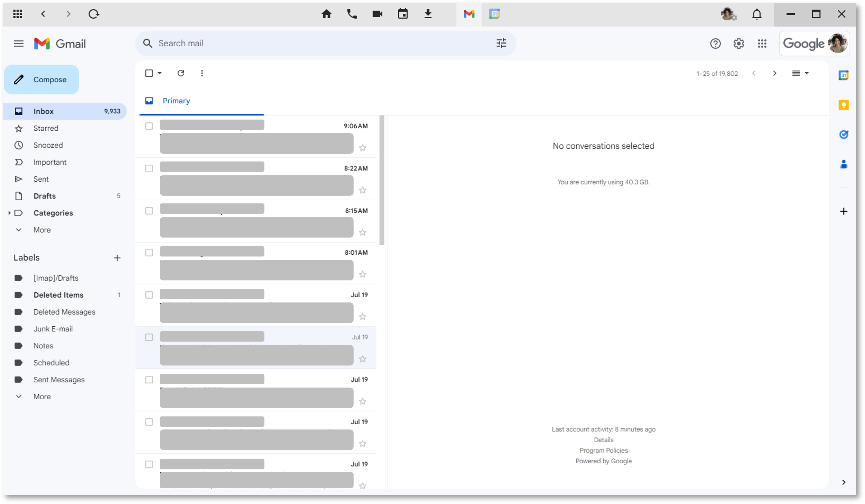Screen dimensions: 865x504
Task: Open the Google apps grid icon
Action: click(x=762, y=43)
